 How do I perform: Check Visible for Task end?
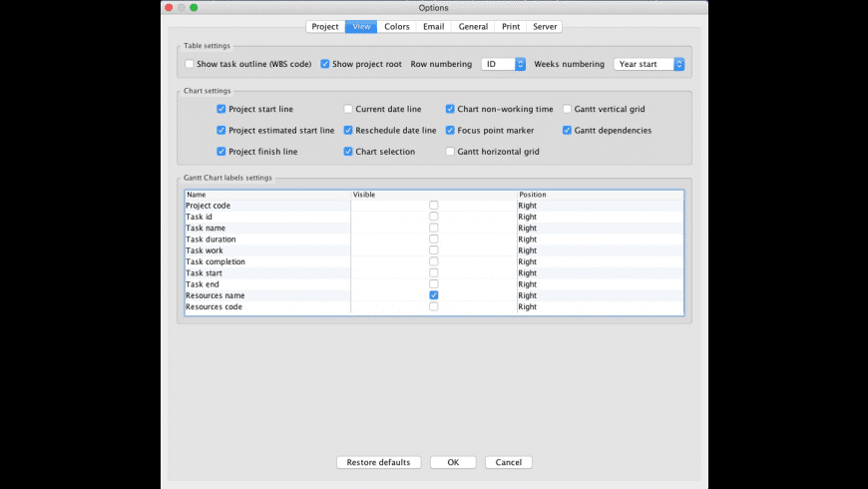[x=433, y=284]
